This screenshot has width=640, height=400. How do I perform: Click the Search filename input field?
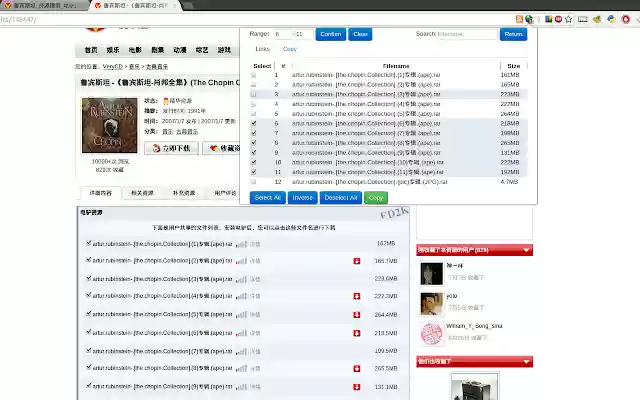467,34
